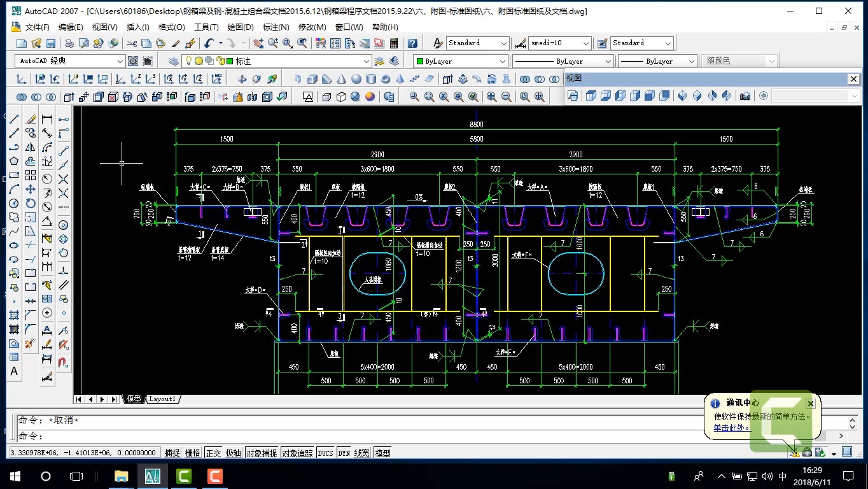Viewport: 868px width, 489px height.
Task: Open the Standard table style dropdown
Action: click(x=641, y=43)
